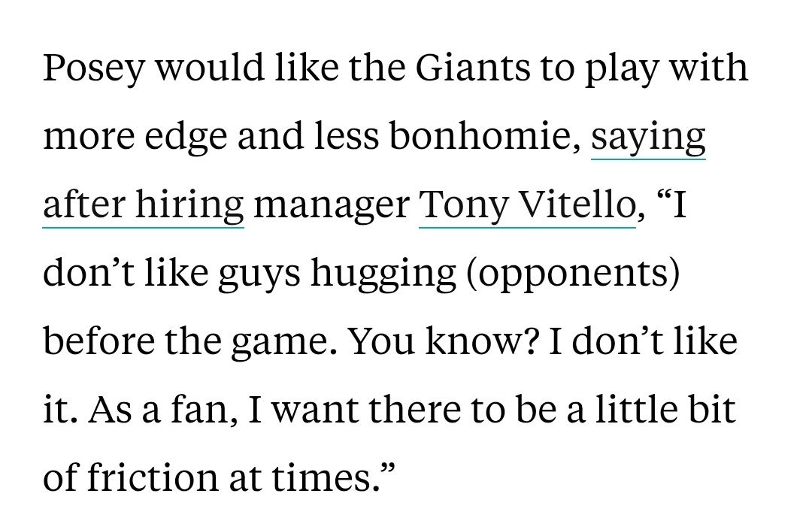
Task: Follow the "after hiring" underlined link
Action: point(144,205)
